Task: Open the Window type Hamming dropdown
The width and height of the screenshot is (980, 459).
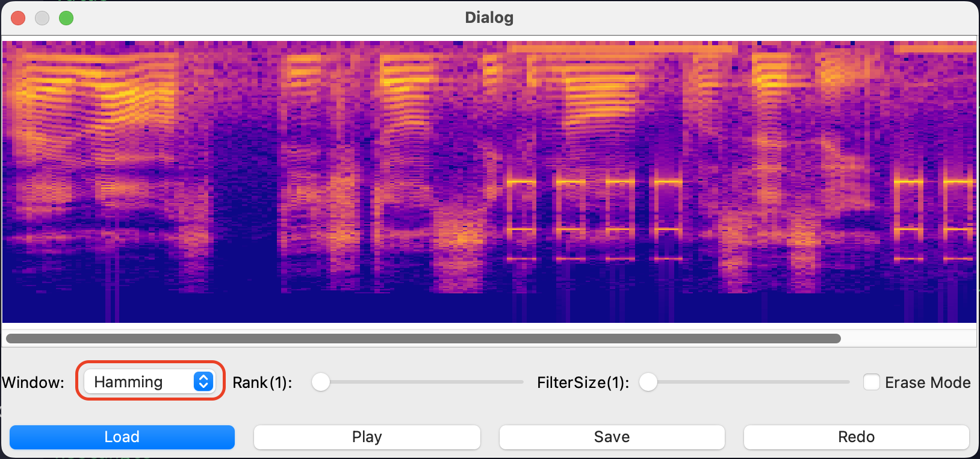Action: 149,381
